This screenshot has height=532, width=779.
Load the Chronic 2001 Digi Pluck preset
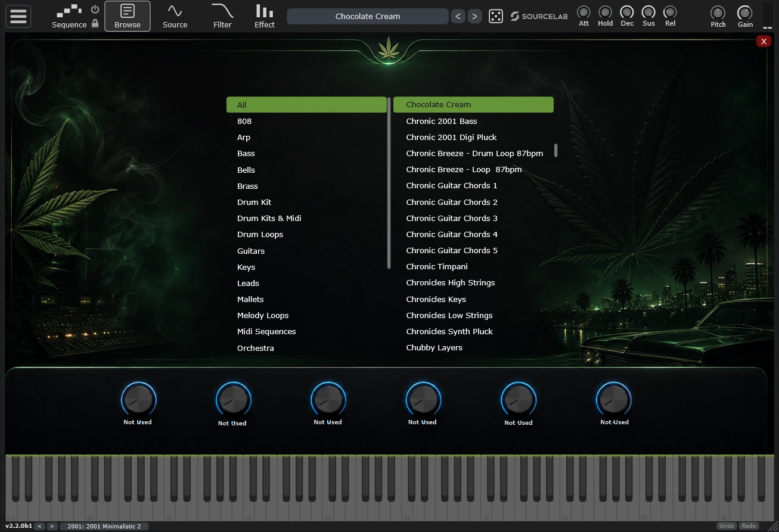(x=473, y=137)
